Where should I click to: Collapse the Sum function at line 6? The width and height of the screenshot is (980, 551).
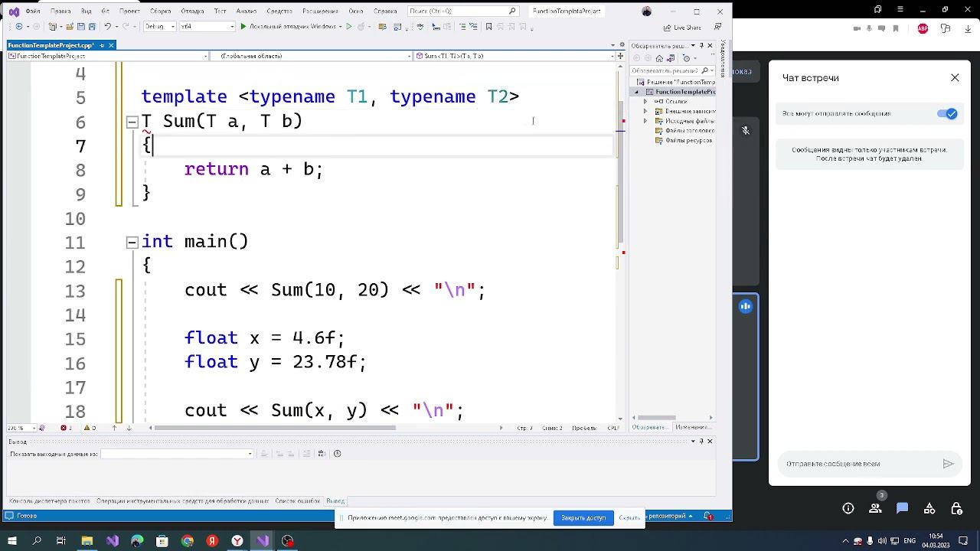click(132, 122)
